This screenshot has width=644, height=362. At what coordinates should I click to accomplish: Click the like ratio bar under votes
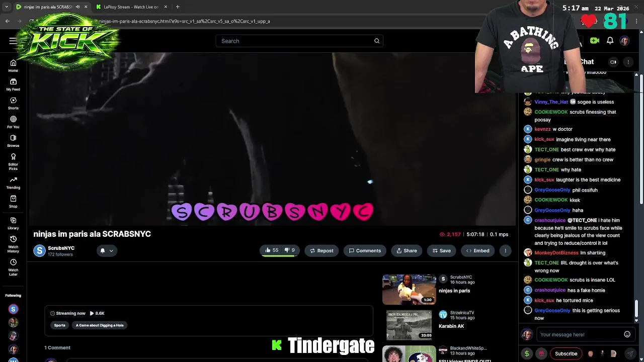coord(279,255)
